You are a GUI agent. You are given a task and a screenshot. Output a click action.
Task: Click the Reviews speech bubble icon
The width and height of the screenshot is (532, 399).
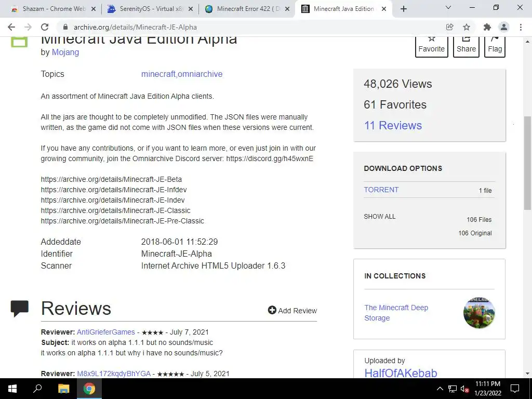20,309
